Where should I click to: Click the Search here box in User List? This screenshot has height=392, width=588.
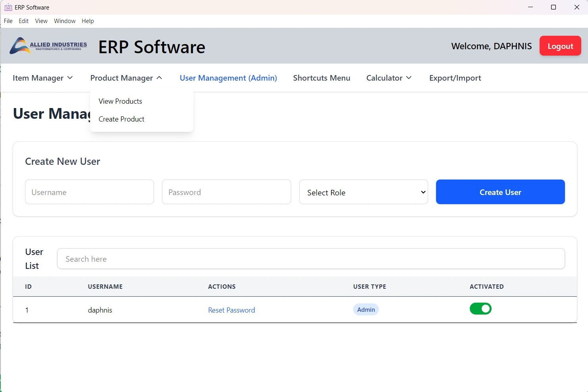click(x=311, y=259)
